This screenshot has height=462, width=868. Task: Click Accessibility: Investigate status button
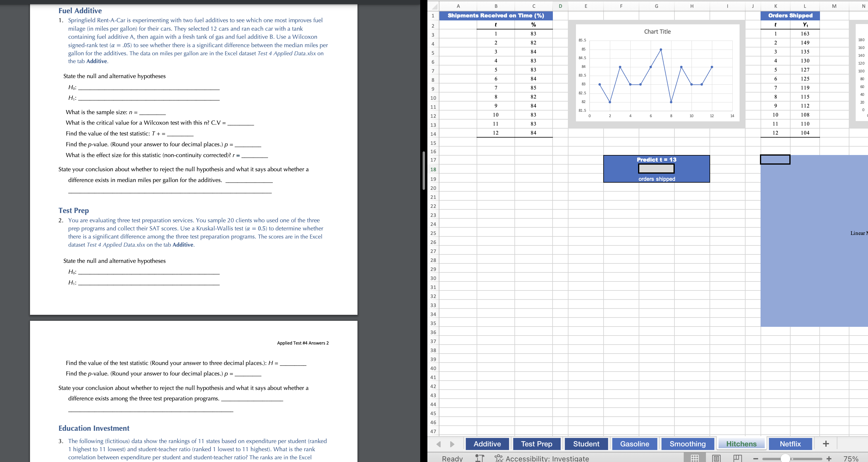(541, 459)
